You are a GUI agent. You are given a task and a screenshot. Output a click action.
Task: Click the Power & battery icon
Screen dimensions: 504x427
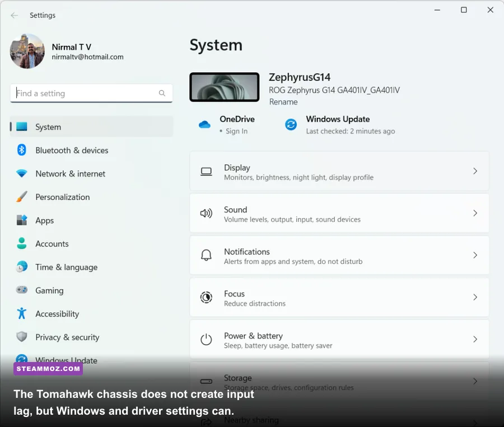point(206,339)
